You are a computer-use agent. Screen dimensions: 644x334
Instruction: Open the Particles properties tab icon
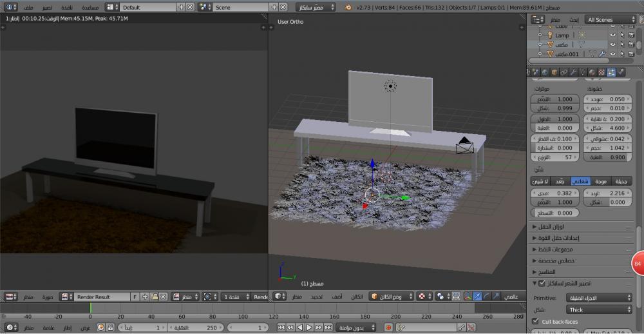coord(611,72)
